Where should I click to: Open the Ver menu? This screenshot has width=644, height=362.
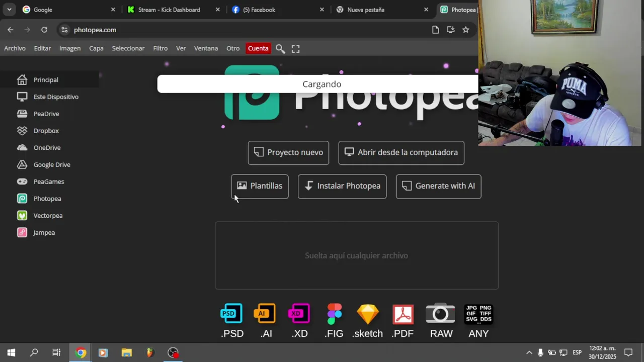[x=181, y=48]
